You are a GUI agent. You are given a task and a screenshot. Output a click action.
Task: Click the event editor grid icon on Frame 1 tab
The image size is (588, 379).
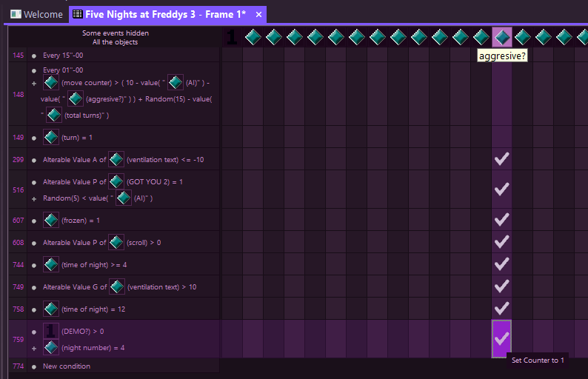[x=77, y=14]
